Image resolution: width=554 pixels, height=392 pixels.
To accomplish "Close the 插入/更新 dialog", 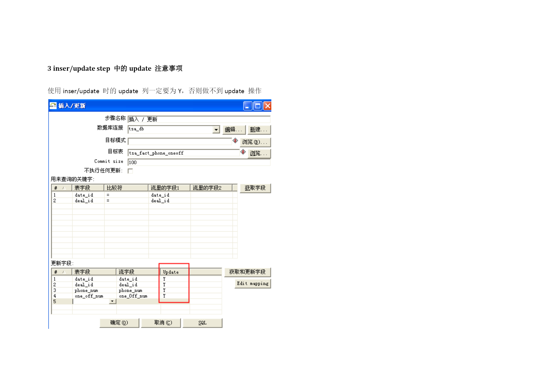I will 268,106.
